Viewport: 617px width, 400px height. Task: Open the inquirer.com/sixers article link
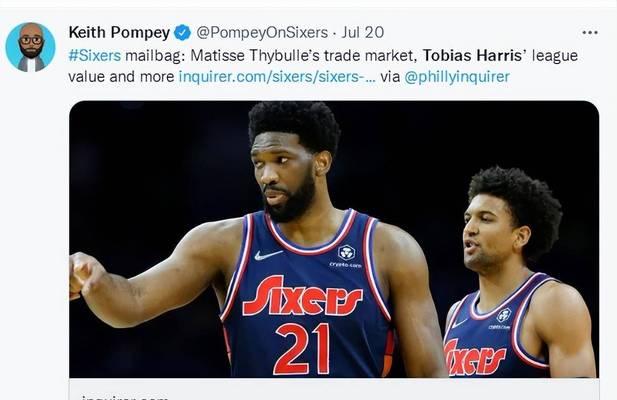[x=277, y=77]
